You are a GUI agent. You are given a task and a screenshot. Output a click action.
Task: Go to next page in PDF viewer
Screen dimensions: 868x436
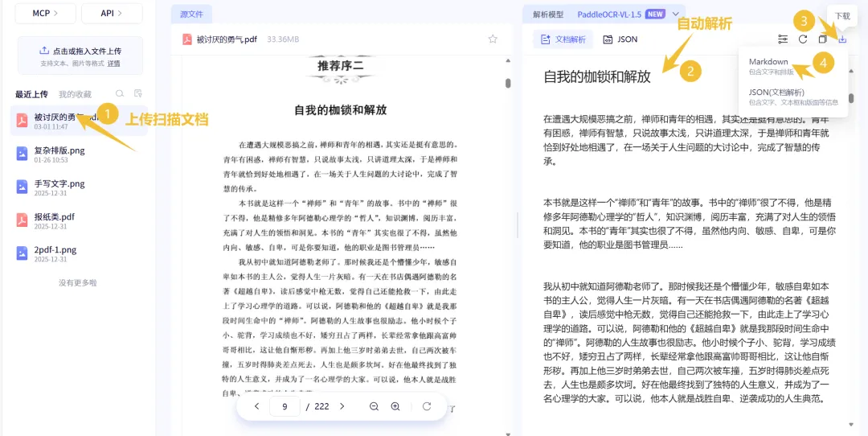tap(342, 406)
